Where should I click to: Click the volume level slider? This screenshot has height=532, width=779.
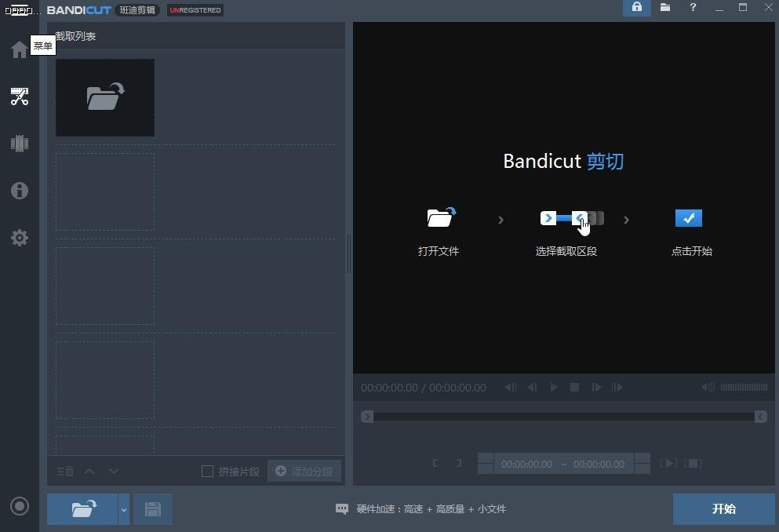pyautogui.click(x=744, y=388)
